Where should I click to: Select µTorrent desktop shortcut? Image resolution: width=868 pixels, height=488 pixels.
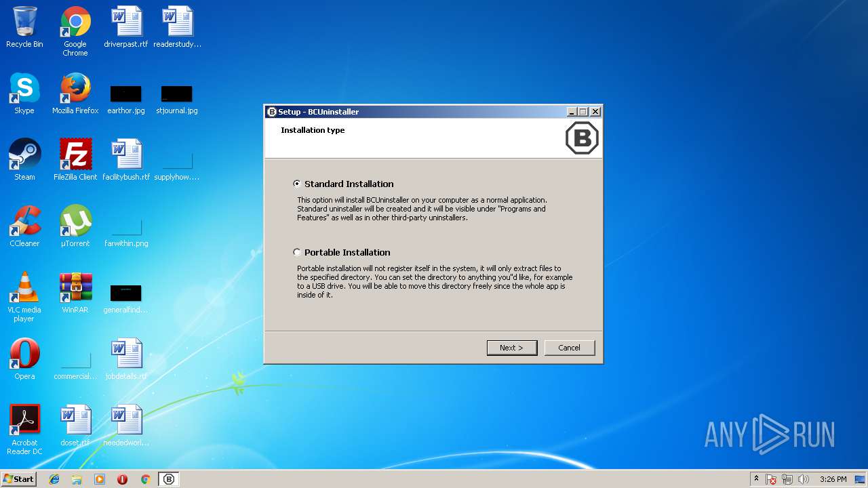click(x=75, y=226)
